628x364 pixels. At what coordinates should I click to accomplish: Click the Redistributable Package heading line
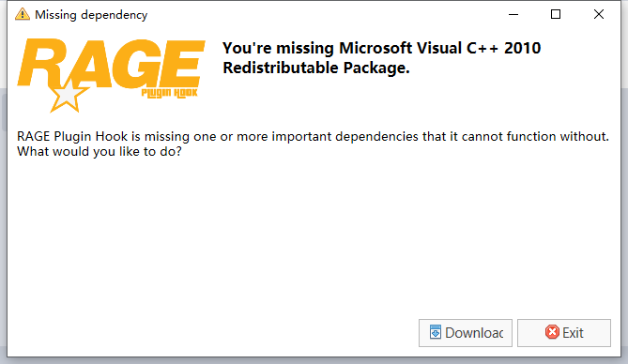pyautogui.click(x=316, y=68)
